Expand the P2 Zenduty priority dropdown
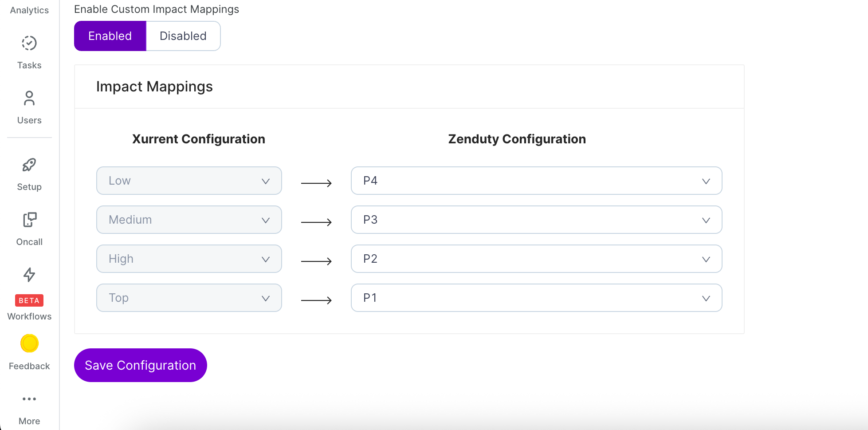 click(536, 259)
